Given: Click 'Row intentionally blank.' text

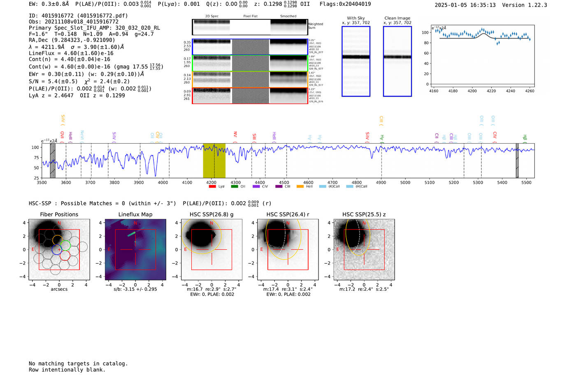Looking at the screenshot, I should [x=67, y=370].
